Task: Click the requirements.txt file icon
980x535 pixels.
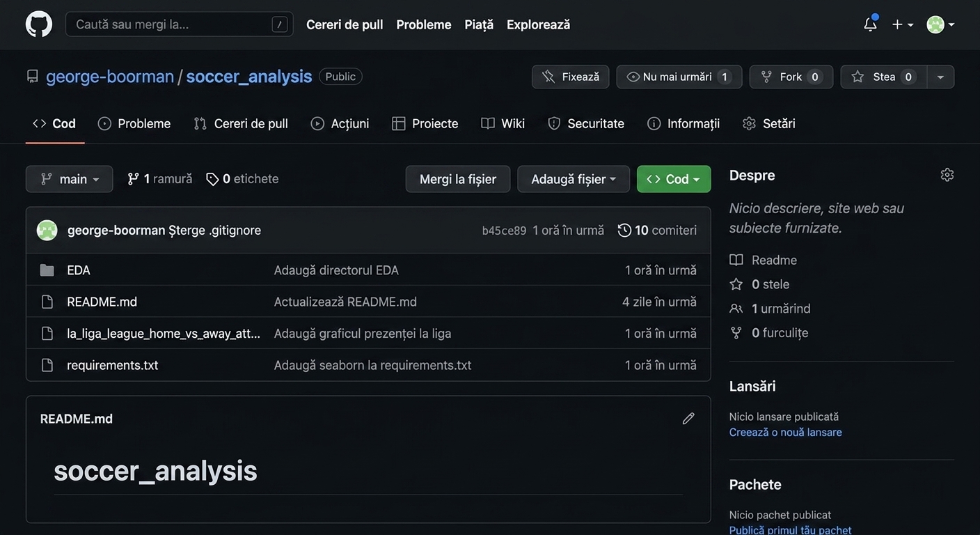Action: 47,365
